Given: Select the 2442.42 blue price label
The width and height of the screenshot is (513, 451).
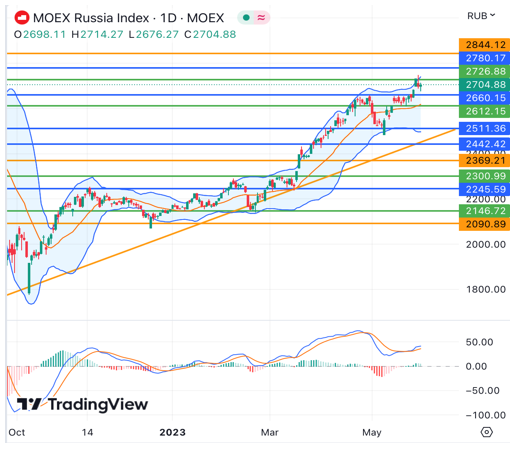Looking at the screenshot, I should click(484, 144).
